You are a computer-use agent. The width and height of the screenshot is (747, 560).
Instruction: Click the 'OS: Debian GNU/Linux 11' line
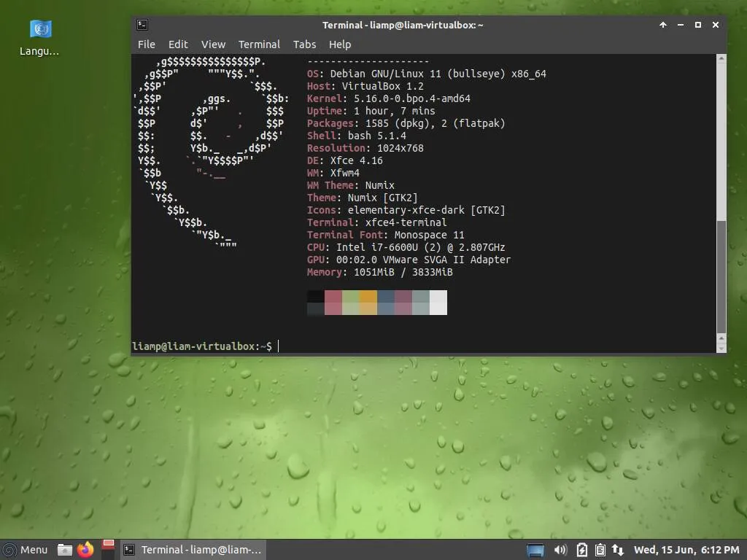point(426,74)
